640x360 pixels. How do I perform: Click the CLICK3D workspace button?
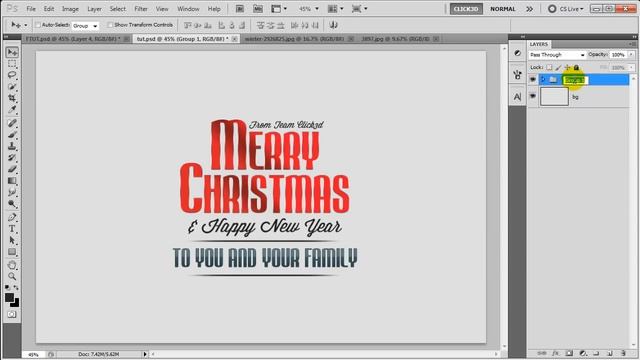click(x=466, y=9)
